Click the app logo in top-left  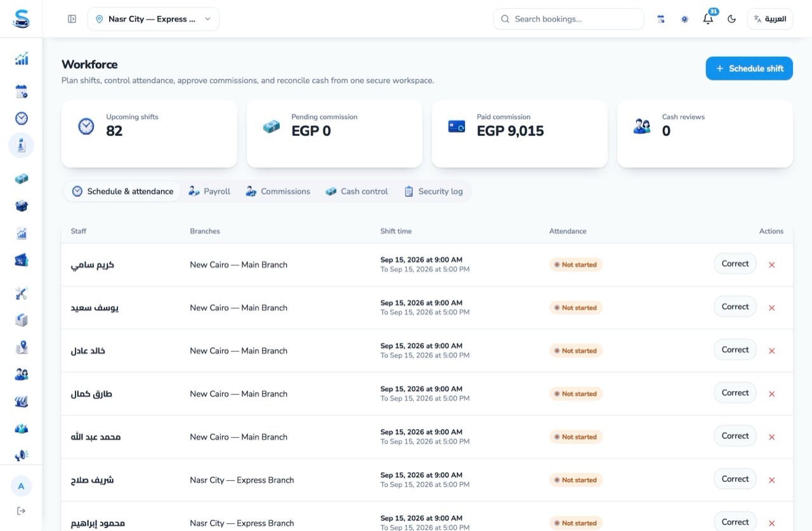tap(21, 18)
